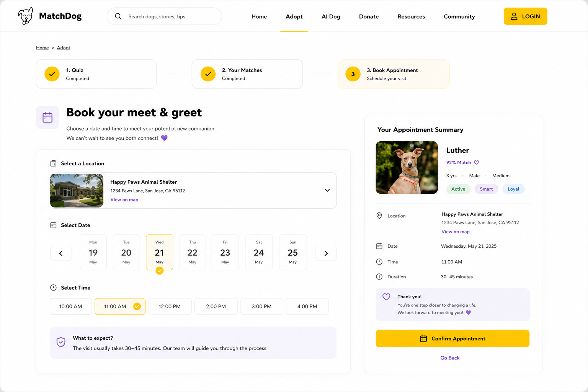Viewport: 588px width, 392px height.
Task: Click the Select Time clock icon
Action: [x=53, y=287]
